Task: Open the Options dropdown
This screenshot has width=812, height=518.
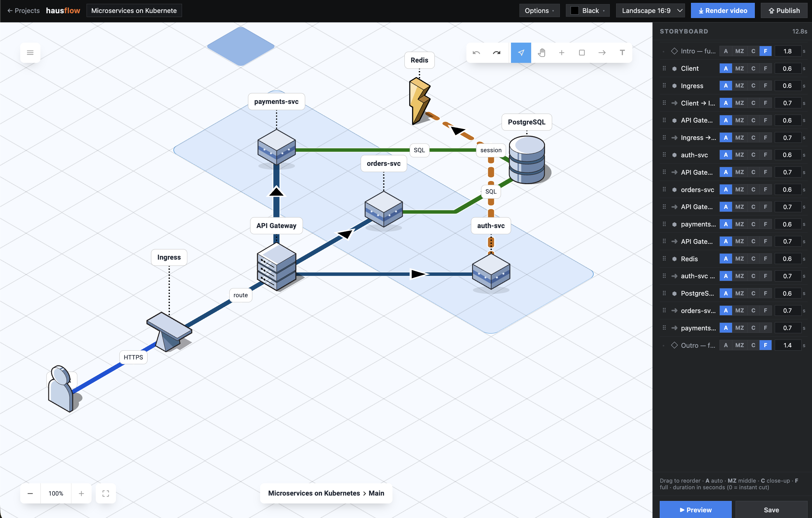Action: coord(539,10)
